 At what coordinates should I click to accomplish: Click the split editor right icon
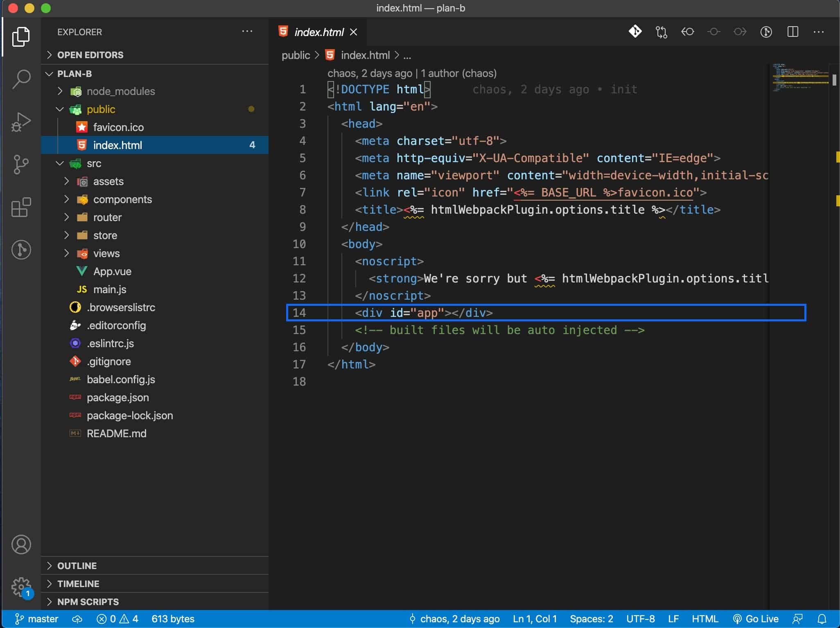coord(793,32)
